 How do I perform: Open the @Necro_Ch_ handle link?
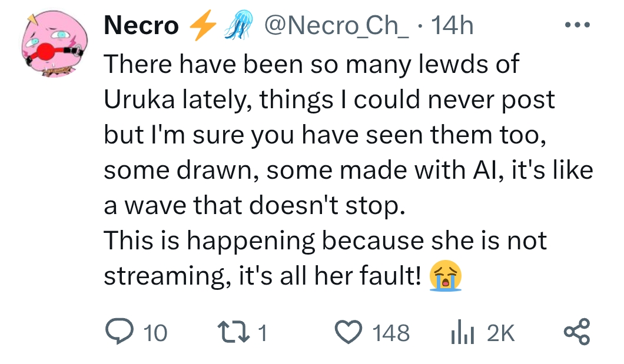336,26
